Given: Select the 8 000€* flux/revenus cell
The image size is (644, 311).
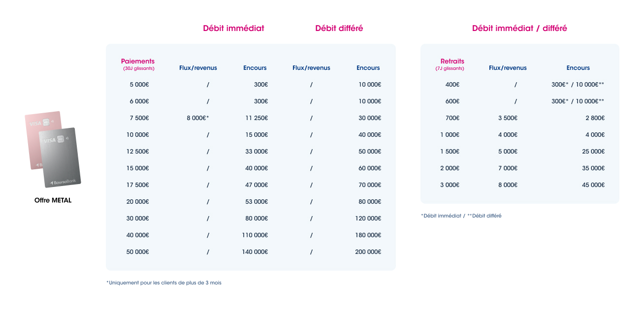Looking at the screenshot, I should [198, 118].
